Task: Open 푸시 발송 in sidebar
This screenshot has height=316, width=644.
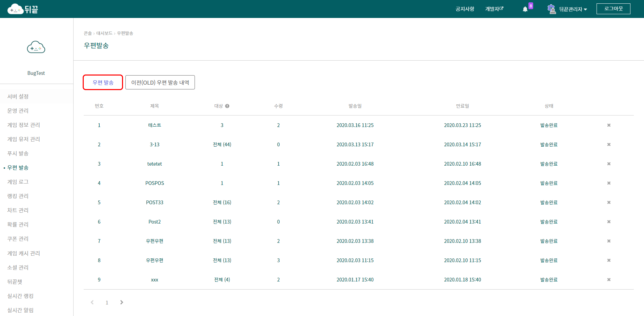Action: pyautogui.click(x=18, y=153)
